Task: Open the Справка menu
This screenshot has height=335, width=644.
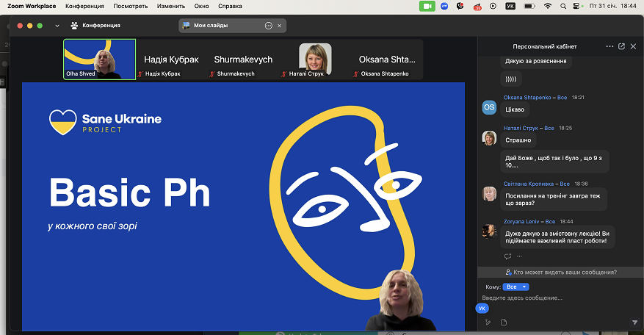Action: (x=230, y=6)
